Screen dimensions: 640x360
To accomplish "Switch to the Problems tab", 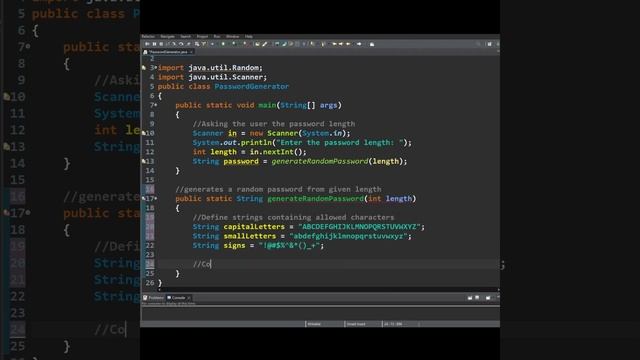I will [153, 298].
